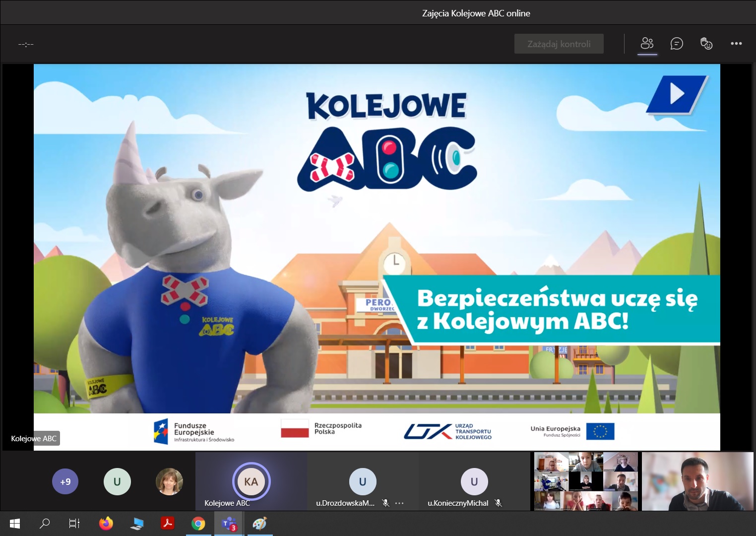Viewport: 756px width, 536px height.
Task: Switch to Microsoft Teams in the taskbar
Action: (229, 524)
